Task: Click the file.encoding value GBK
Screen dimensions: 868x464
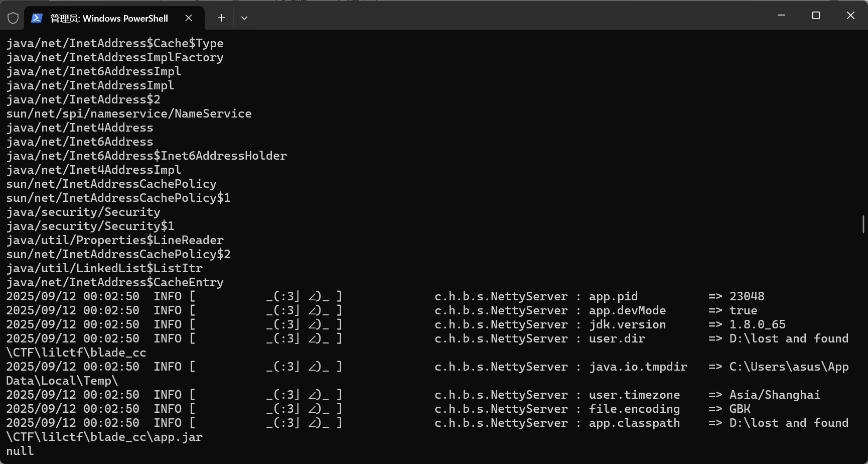Action: pyautogui.click(x=740, y=409)
